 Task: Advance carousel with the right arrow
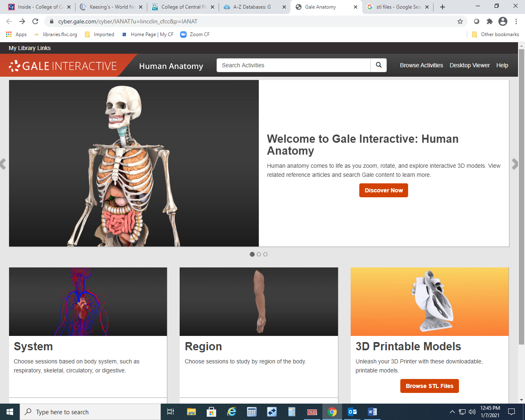point(515,164)
